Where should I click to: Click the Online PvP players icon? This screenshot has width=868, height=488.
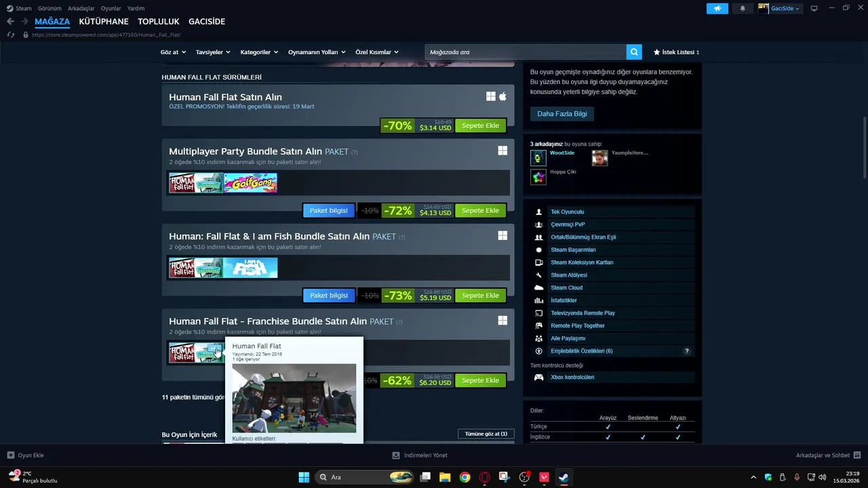pos(538,224)
